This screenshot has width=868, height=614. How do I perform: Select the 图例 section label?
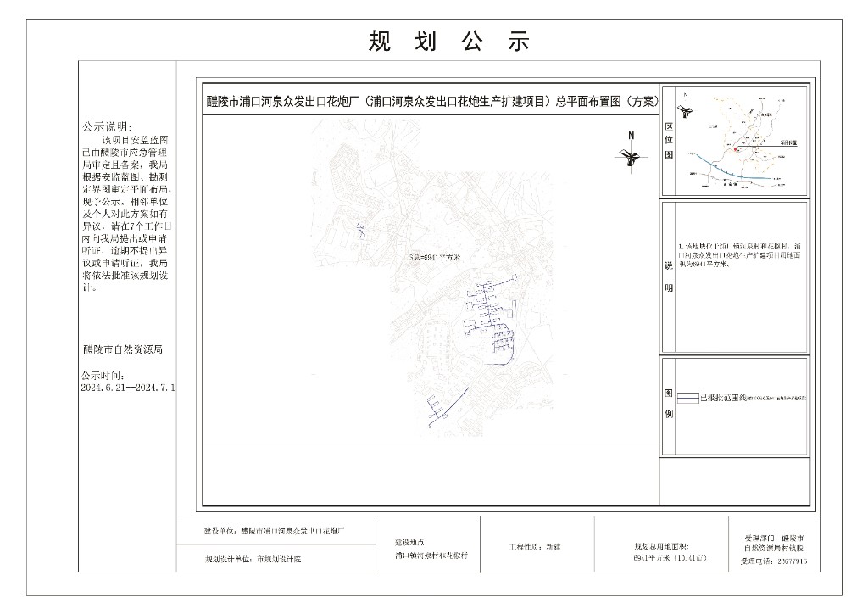point(668,404)
